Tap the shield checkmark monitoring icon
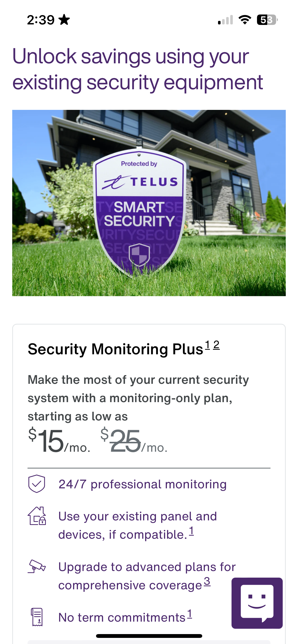The image size is (298, 644). (37, 484)
